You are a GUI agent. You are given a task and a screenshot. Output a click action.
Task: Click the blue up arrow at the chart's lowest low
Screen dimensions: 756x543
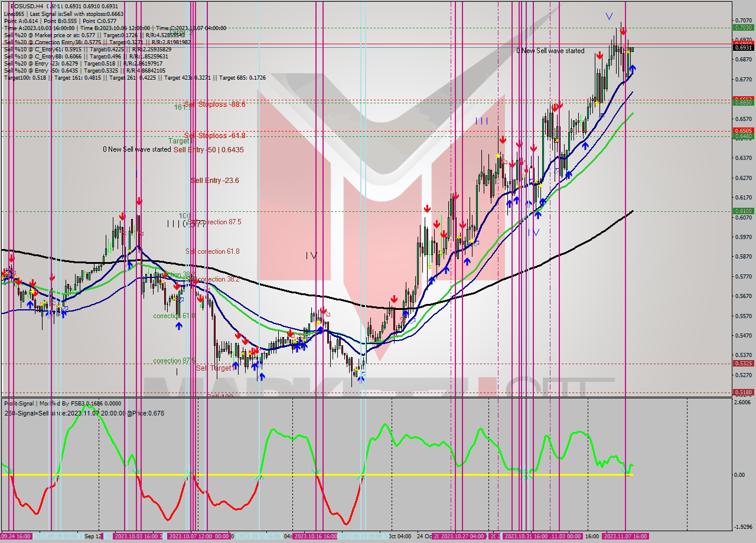(x=361, y=378)
